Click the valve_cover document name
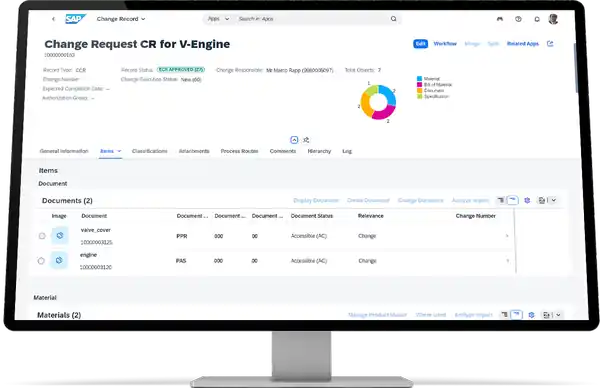The image size is (600, 388). pos(96,230)
